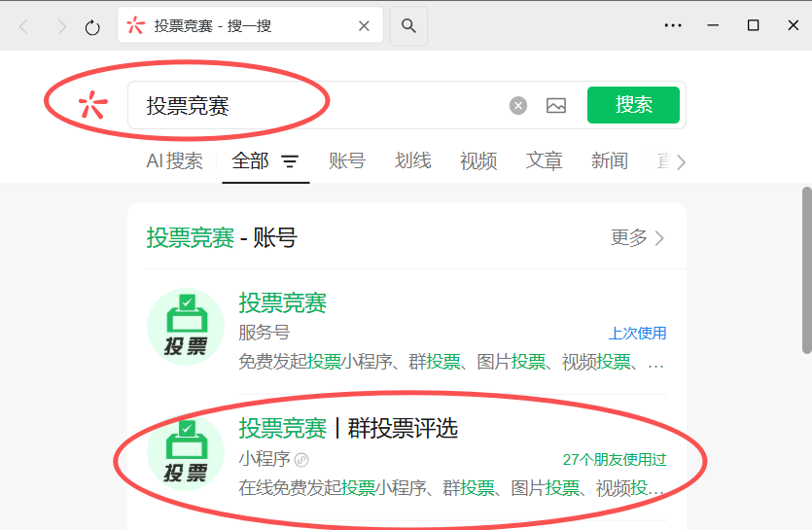812x530 pixels.
Task: Switch to the AI搜索 tab
Action: [174, 161]
